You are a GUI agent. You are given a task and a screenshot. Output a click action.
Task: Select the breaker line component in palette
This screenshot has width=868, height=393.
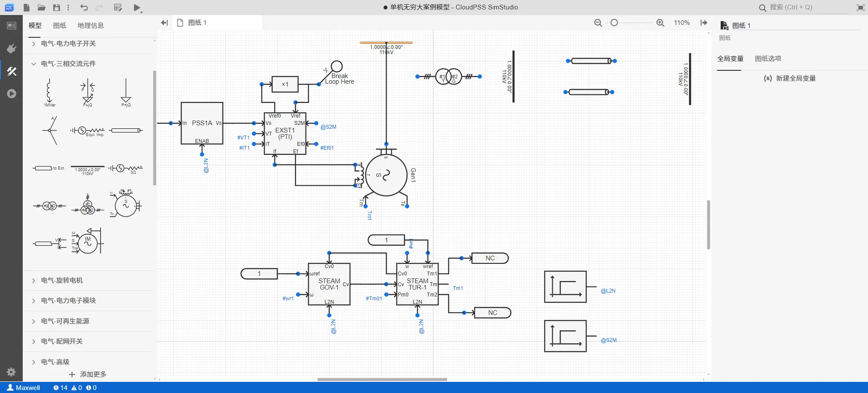click(50, 243)
